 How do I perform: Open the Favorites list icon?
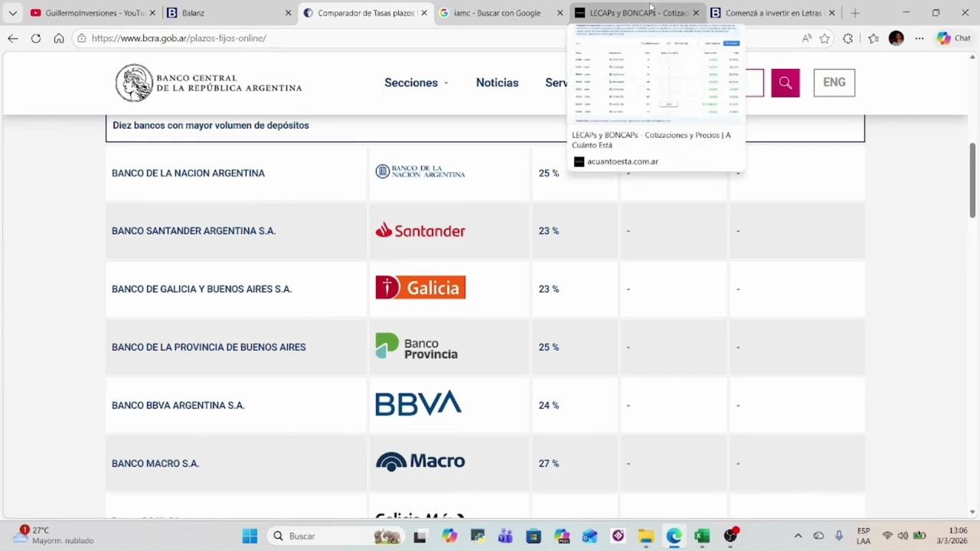pos(874,38)
